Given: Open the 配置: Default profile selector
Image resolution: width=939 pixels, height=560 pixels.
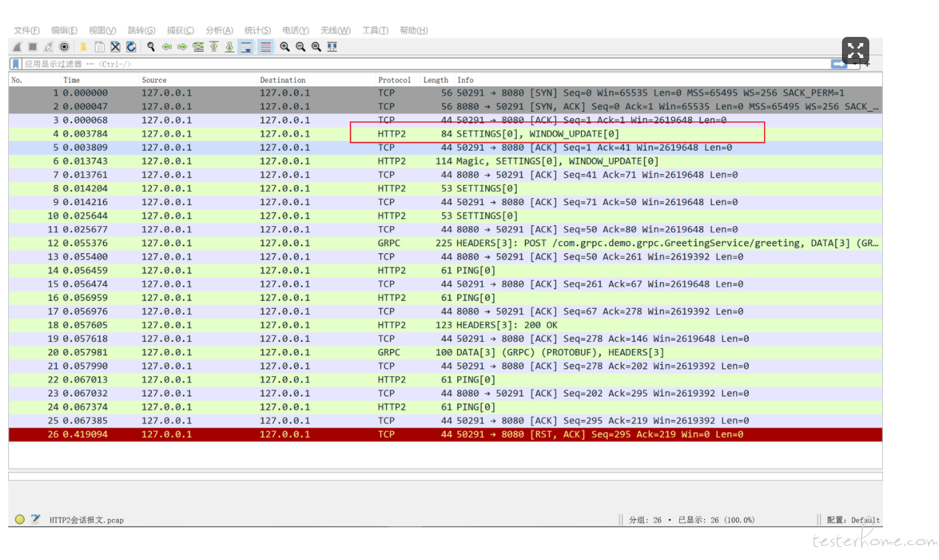Looking at the screenshot, I should tap(853, 520).
